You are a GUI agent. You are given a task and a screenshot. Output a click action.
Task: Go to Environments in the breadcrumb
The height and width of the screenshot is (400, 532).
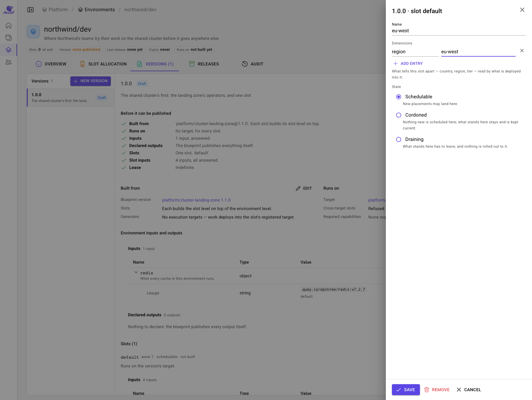(97, 10)
